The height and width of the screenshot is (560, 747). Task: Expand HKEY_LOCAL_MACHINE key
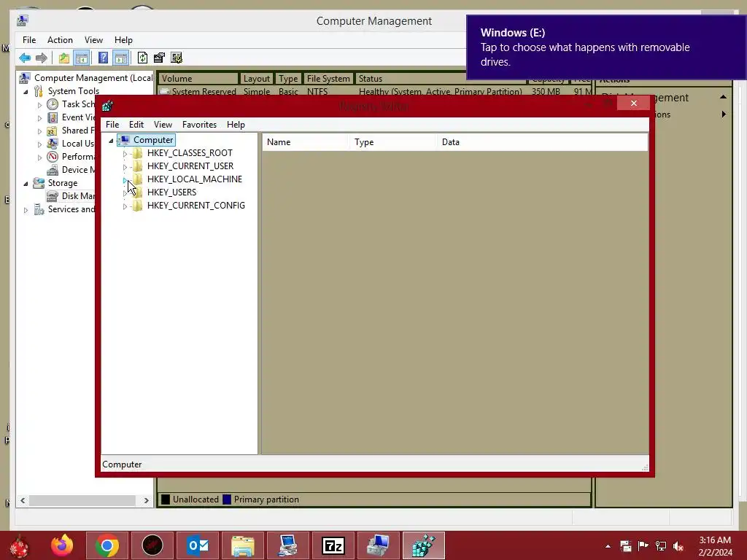[125, 180]
